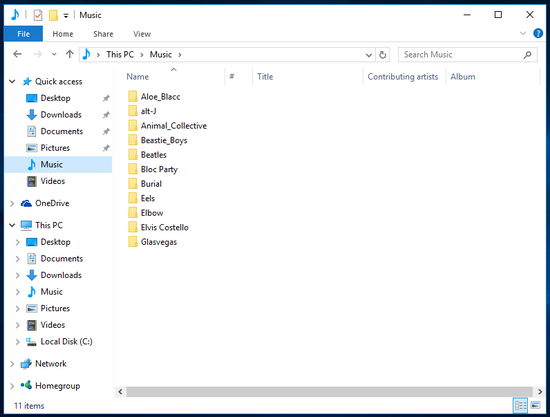Switch to the Share ribbon tab
The image size is (550, 417).
(x=103, y=34)
